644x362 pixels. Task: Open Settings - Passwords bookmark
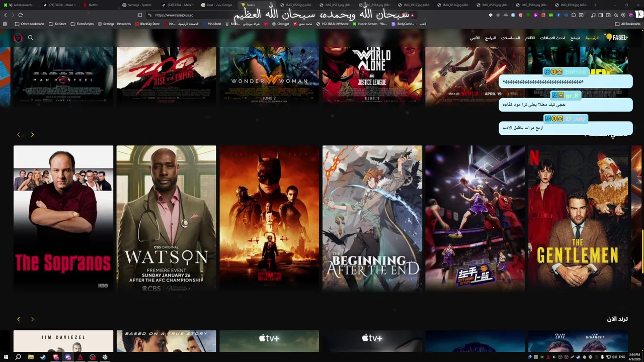point(114,24)
